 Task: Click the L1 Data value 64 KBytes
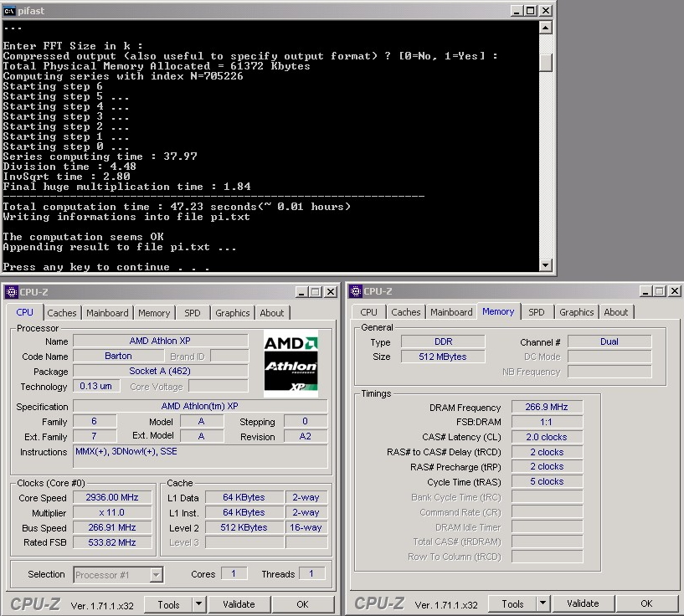244,497
